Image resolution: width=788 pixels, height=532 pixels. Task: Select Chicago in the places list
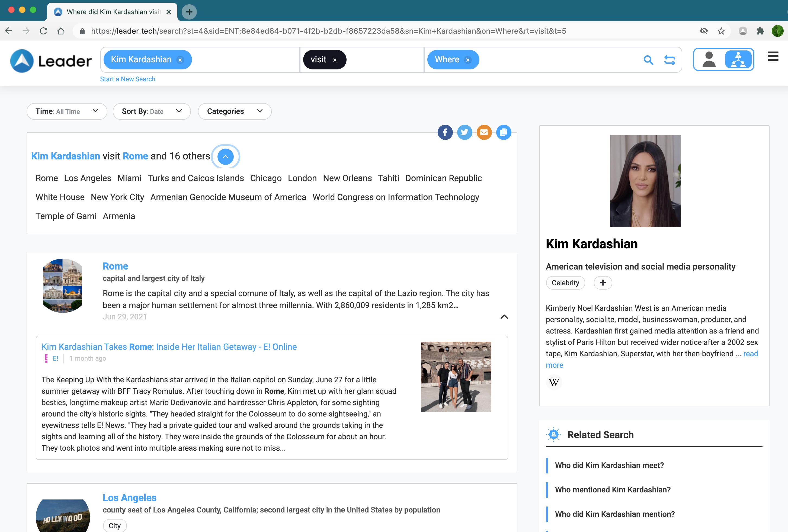(x=266, y=178)
